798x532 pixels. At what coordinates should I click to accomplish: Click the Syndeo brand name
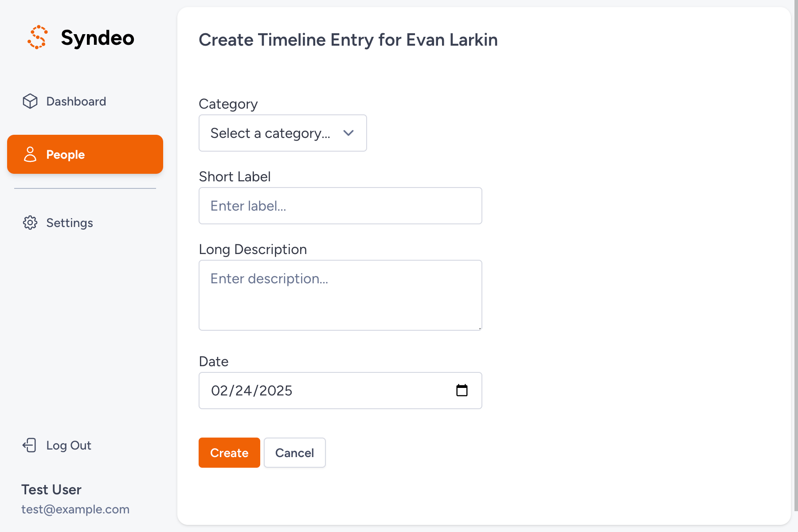(x=98, y=38)
